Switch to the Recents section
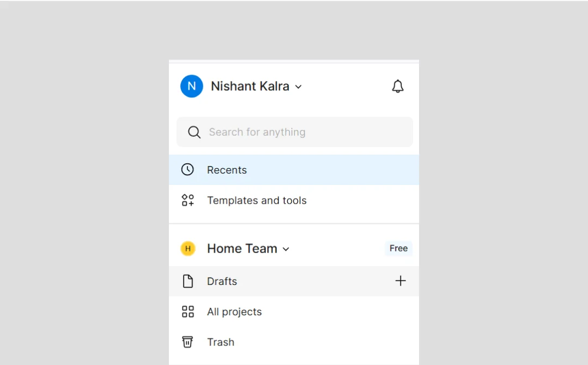This screenshot has width=588, height=365. coord(227,169)
